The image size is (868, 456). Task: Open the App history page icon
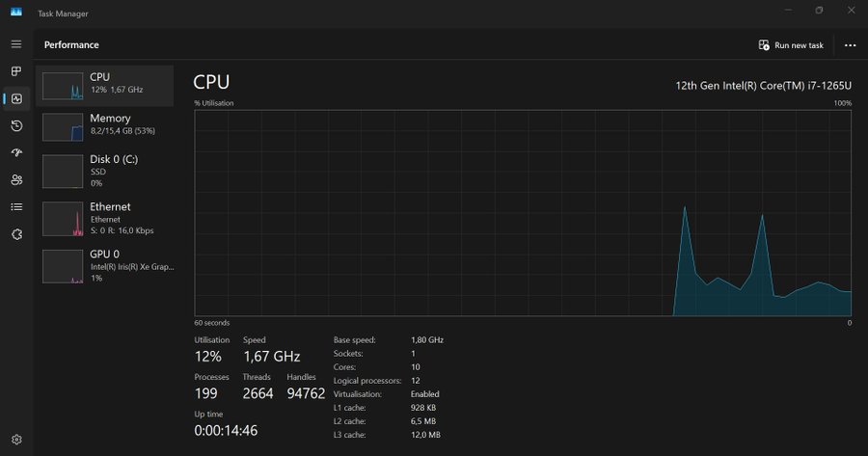point(16,125)
